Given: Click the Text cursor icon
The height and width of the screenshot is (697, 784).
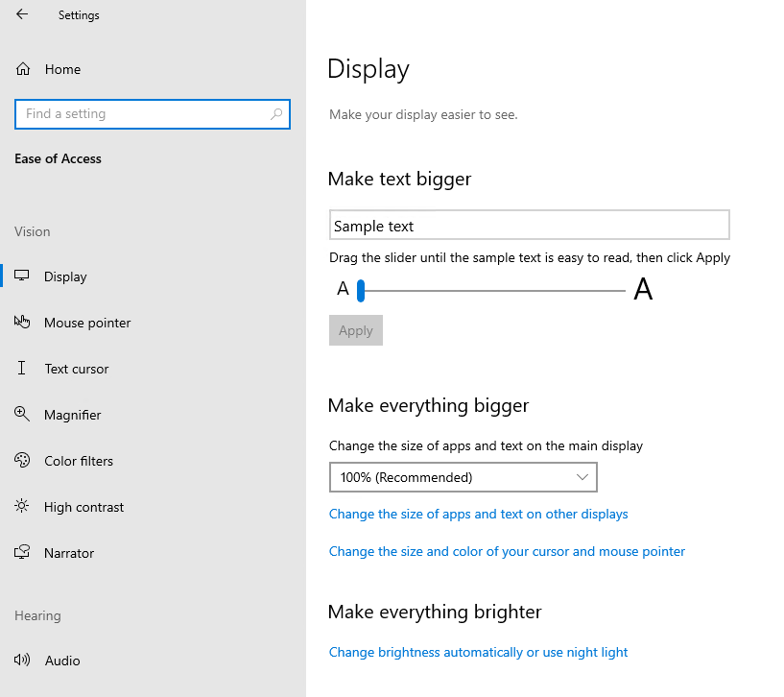Looking at the screenshot, I should pyautogui.click(x=22, y=368).
